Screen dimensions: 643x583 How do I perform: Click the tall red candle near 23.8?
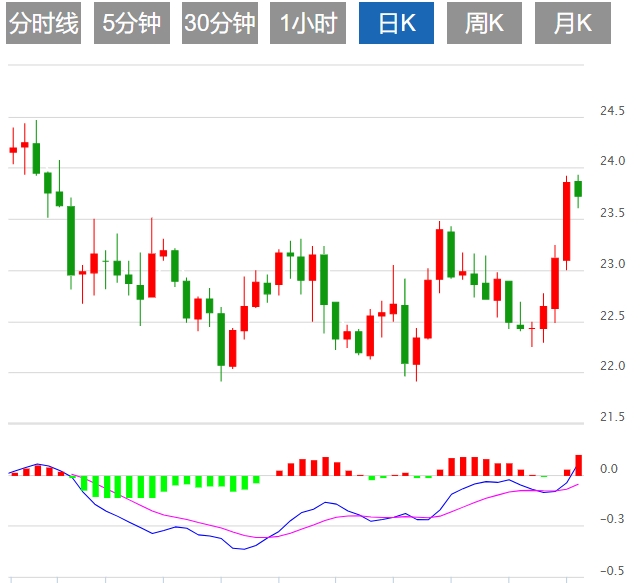[567, 221]
